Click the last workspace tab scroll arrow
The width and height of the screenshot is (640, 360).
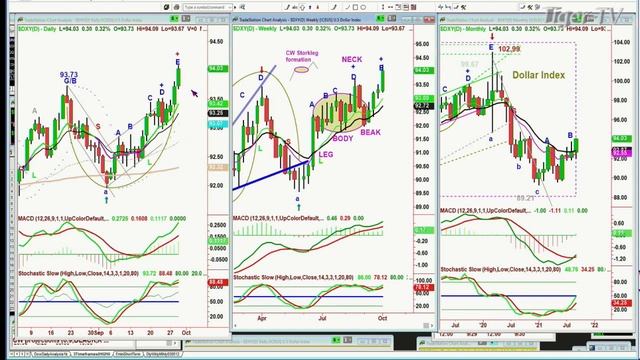tap(27, 354)
